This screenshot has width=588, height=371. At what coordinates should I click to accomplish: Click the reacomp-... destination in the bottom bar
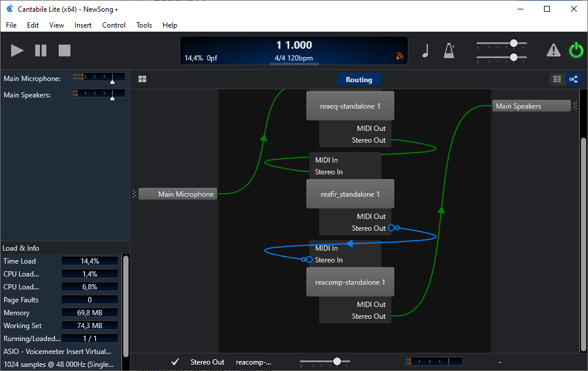point(254,362)
